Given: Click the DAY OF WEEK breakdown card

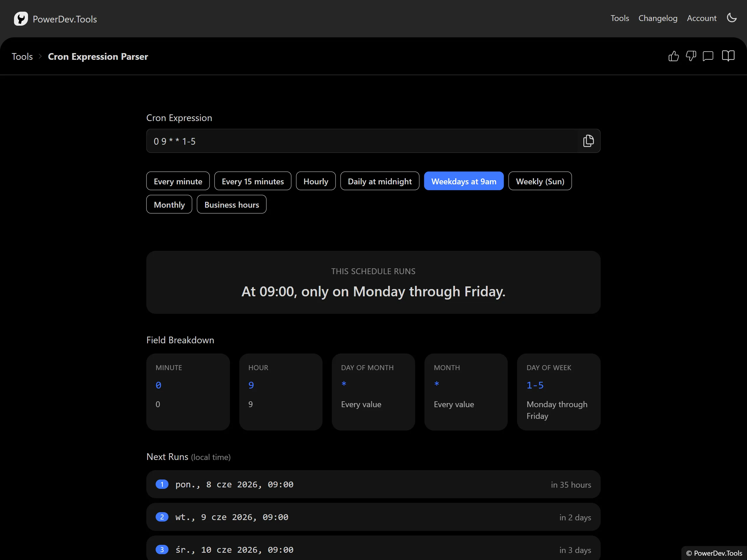Looking at the screenshot, I should point(559,392).
